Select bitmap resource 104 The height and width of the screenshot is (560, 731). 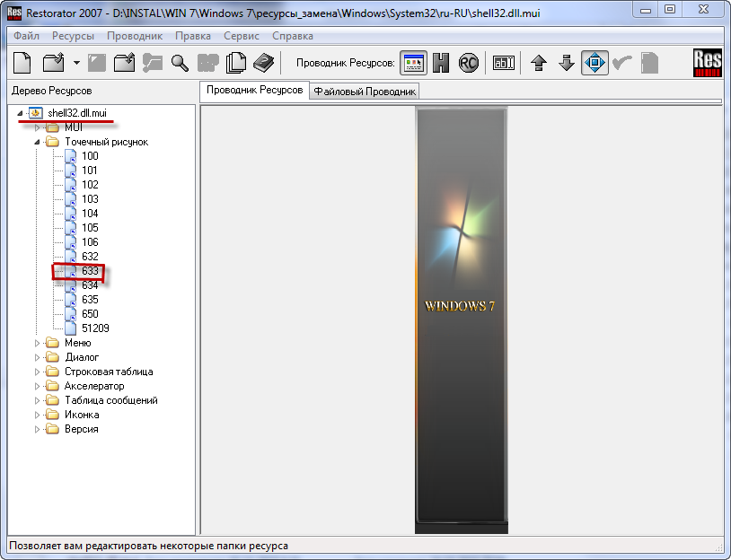90,214
